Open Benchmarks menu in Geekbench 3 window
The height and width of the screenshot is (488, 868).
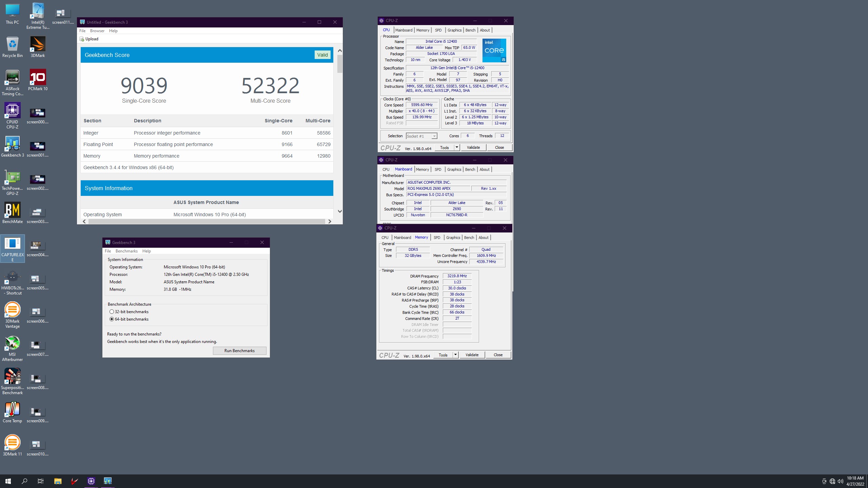126,251
